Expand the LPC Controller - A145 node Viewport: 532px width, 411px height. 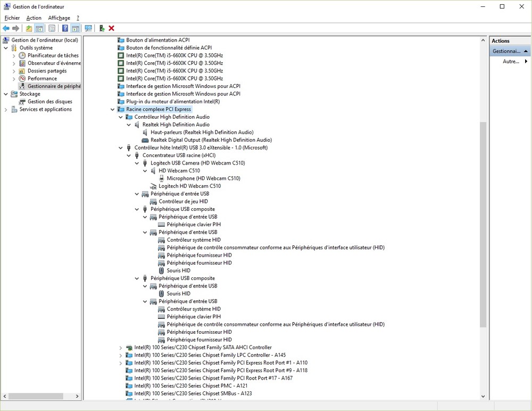pyautogui.click(x=120, y=355)
